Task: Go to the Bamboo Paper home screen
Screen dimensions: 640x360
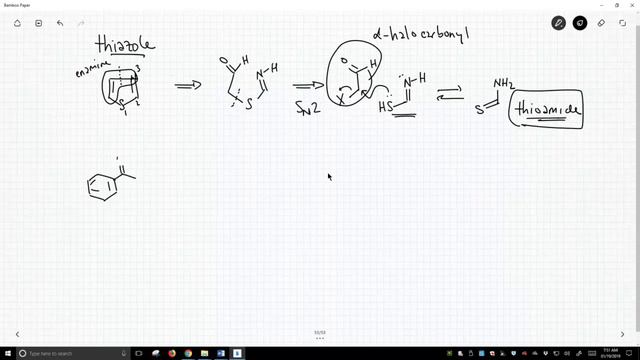Action: tap(17, 23)
